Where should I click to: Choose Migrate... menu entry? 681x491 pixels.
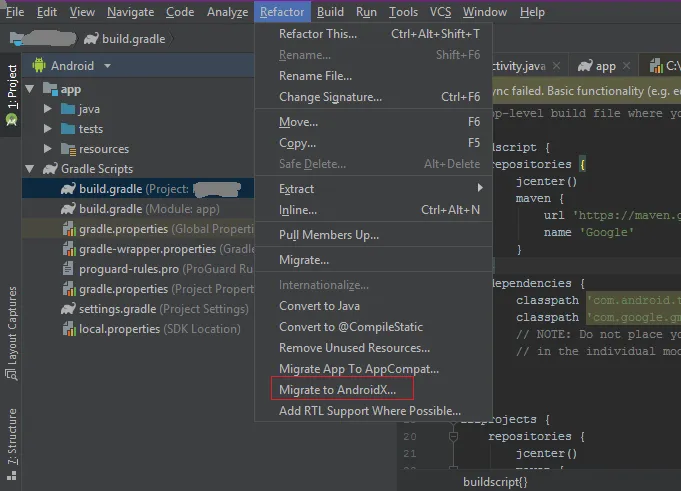click(374, 260)
